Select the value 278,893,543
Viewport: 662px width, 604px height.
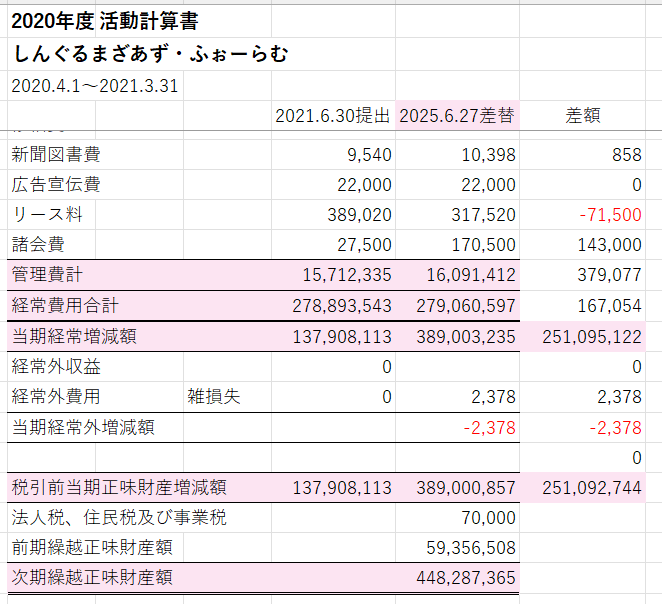[x=342, y=306]
